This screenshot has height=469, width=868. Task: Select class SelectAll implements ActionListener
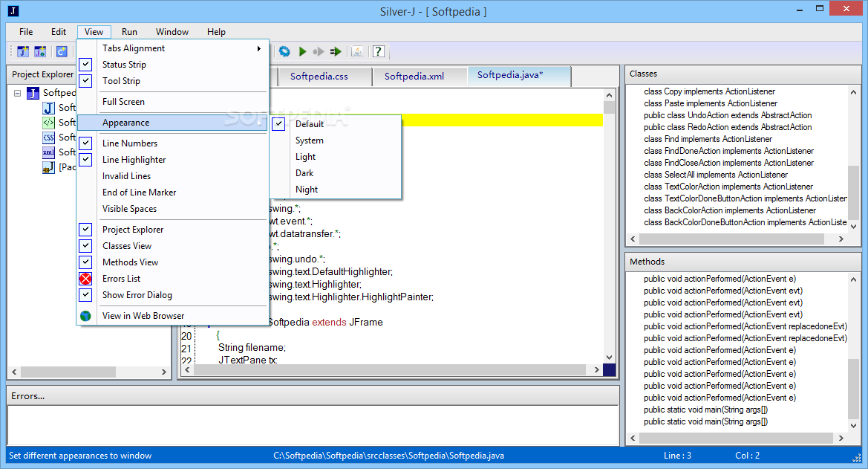(715, 175)
